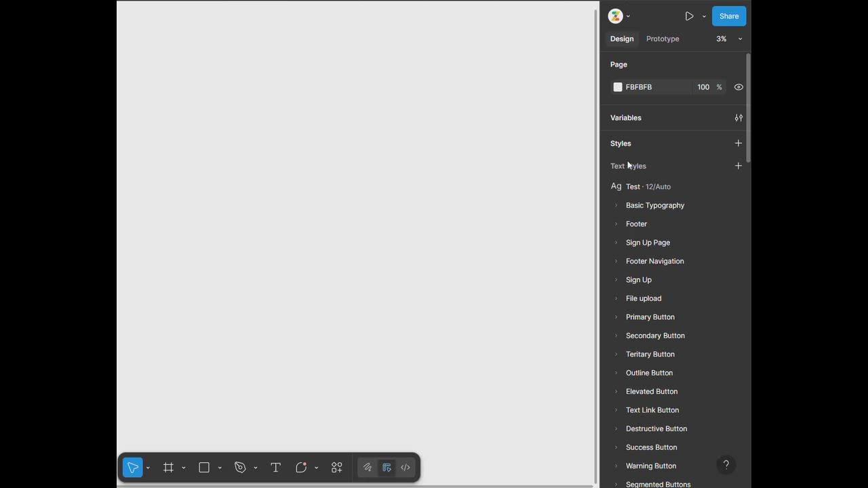Add a new style with plus icon
Image resolution: width=868 pixels, height=488 pixels.
coord(738,143)
